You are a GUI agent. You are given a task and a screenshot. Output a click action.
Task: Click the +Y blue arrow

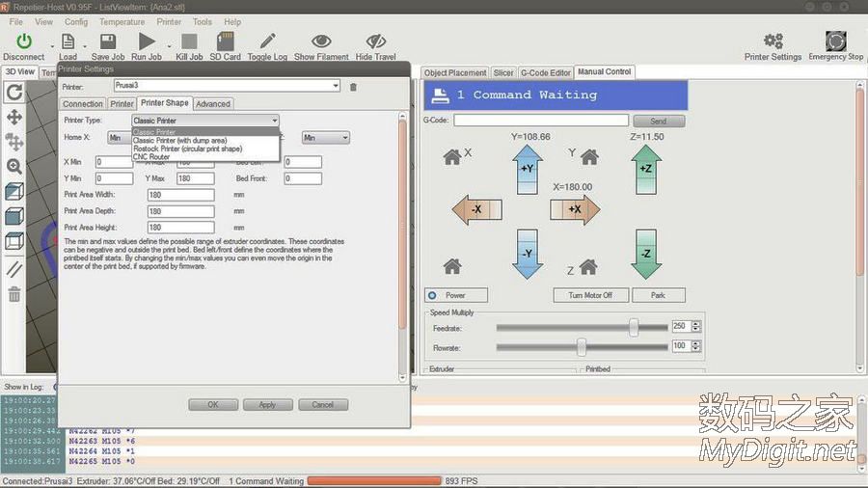pos(527,170)
